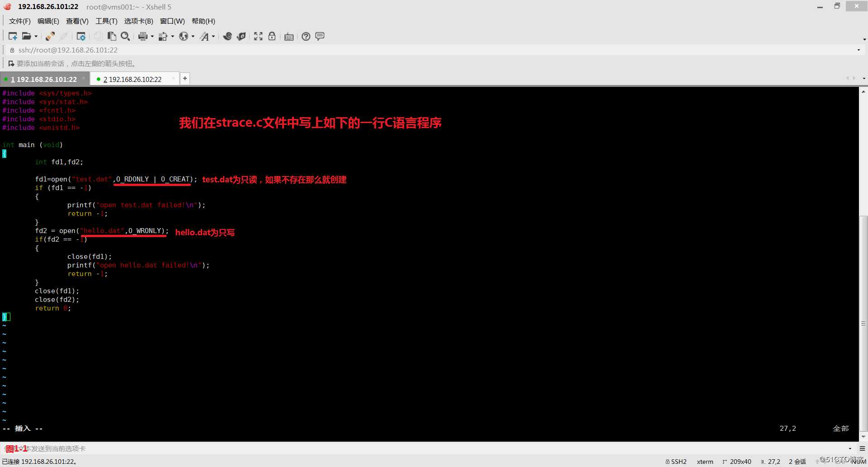Expand the Open session dropdown arrow
868x467 pixels.
[36, 36]
